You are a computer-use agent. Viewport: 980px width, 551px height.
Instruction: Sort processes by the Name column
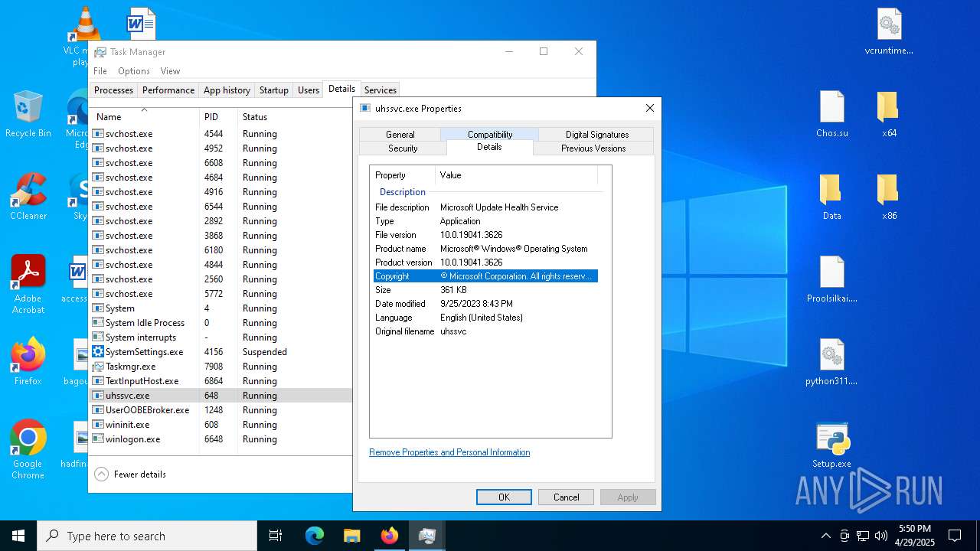click(145, 117)
